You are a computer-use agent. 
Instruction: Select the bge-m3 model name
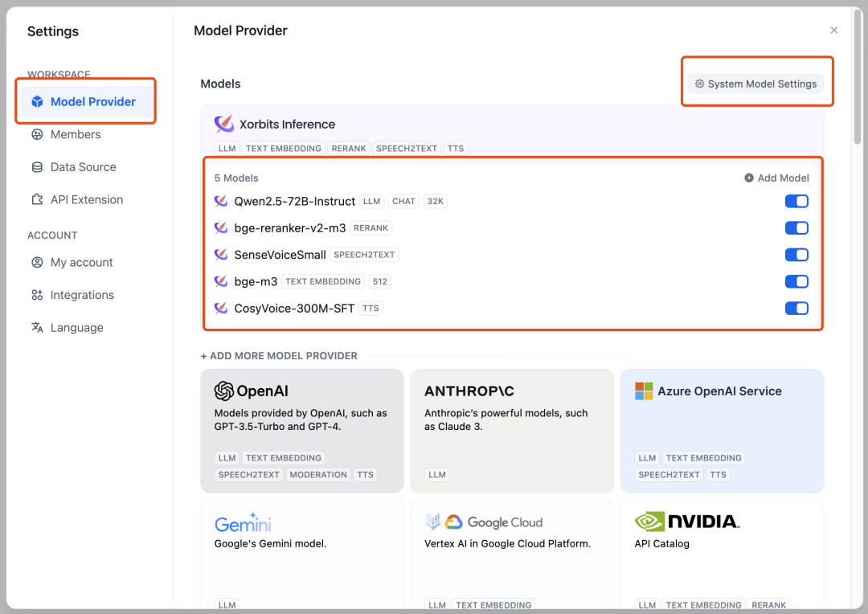coord(256,282)
